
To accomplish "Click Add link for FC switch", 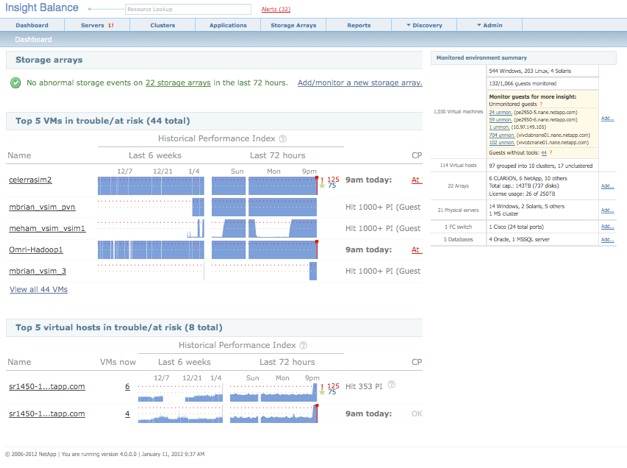I will (x=607, y=227).
